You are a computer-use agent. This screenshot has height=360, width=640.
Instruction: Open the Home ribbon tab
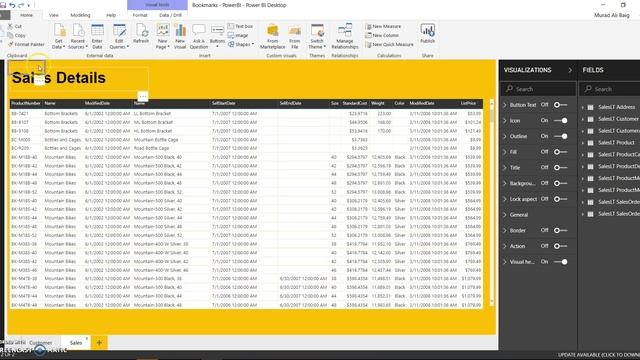point(27,15)
